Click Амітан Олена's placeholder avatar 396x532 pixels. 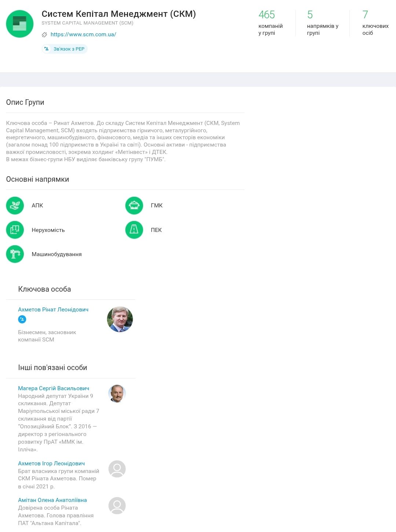(117, 506)
